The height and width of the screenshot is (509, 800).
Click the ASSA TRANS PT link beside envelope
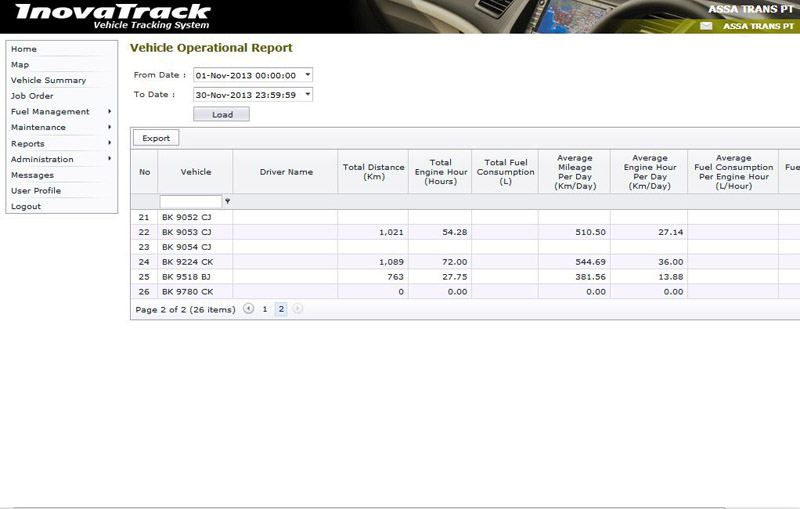pyautogui.click(x=758, y=26)
